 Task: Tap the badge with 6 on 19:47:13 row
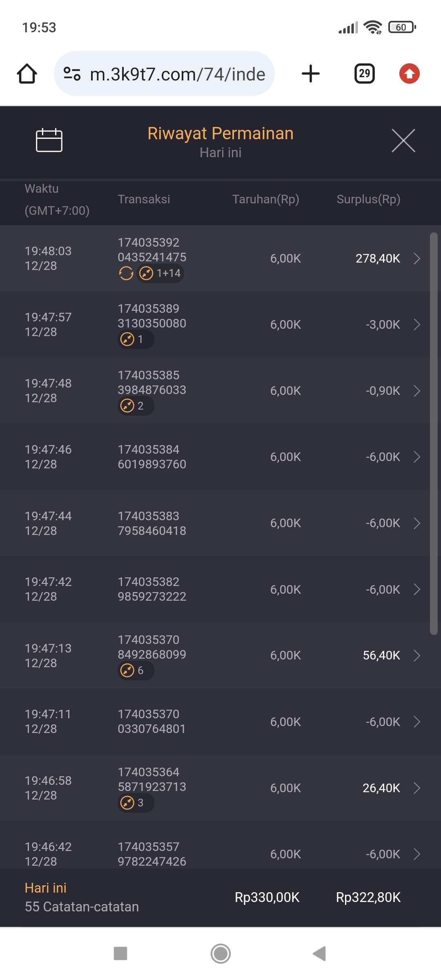136,670
